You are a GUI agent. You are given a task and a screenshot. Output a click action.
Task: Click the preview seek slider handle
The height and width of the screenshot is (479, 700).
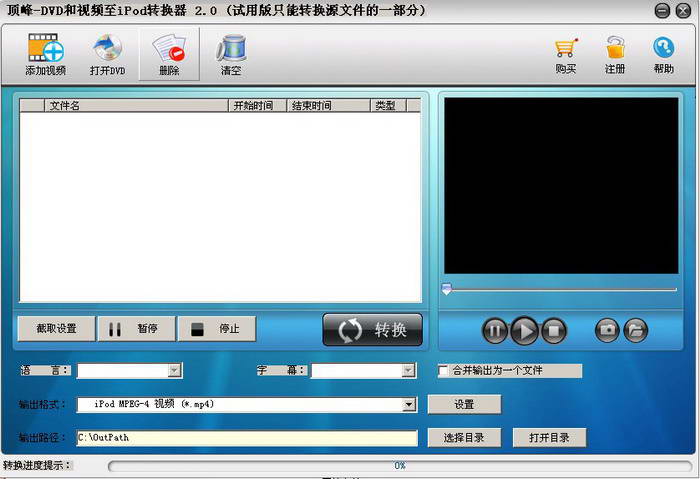pos(446,289)
